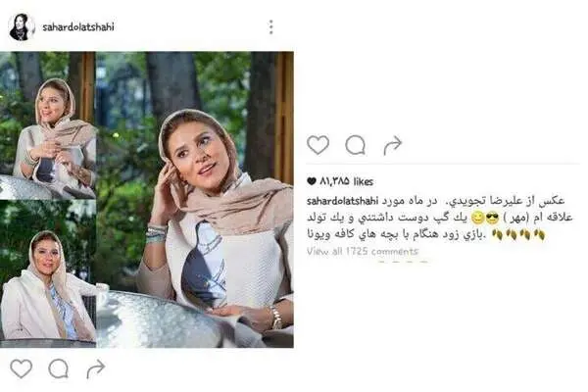
Task: Open the lower small photo with white coat
Action: [48, 274]
